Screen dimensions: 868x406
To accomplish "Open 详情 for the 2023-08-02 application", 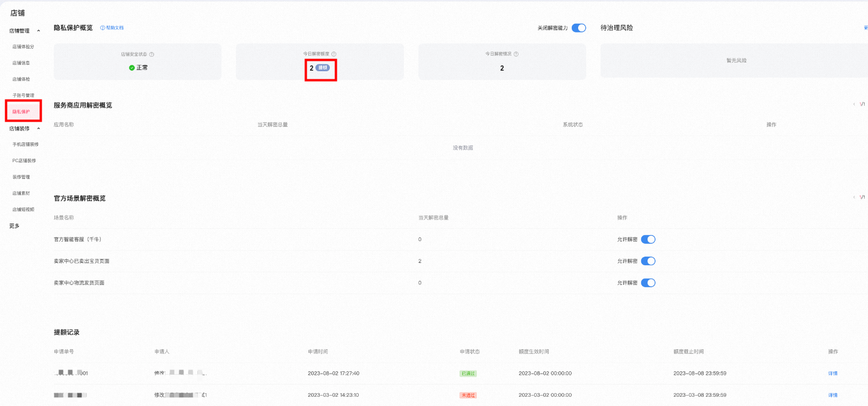I will click(x=833, y=374).
